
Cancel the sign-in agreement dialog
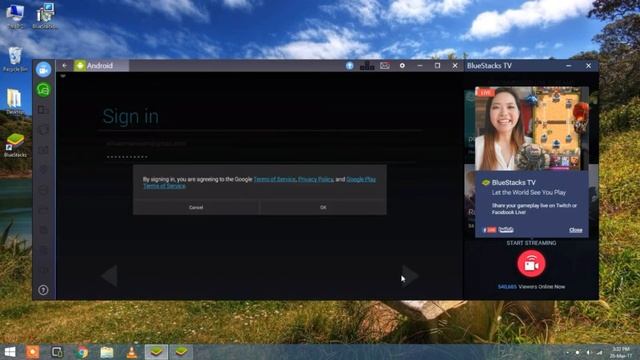coord(196,207)
